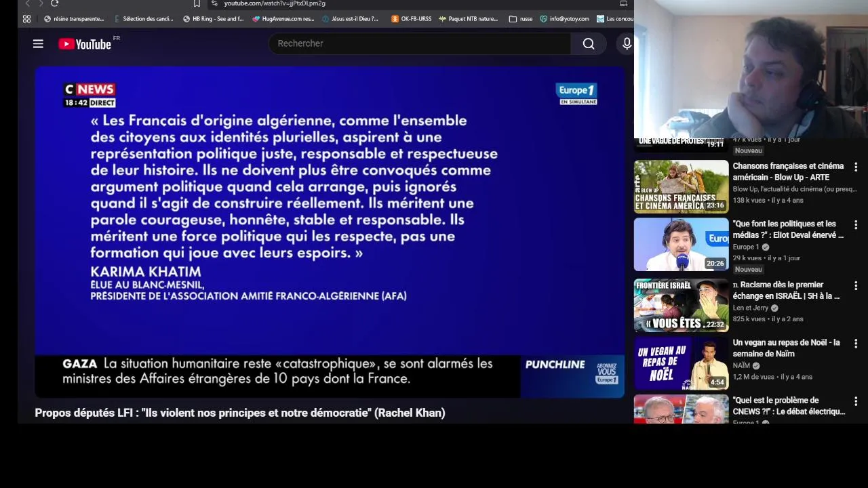Go back in browser history
This screenshot has height=488, width=868.
pyautogui.click(x=27, y=3)
